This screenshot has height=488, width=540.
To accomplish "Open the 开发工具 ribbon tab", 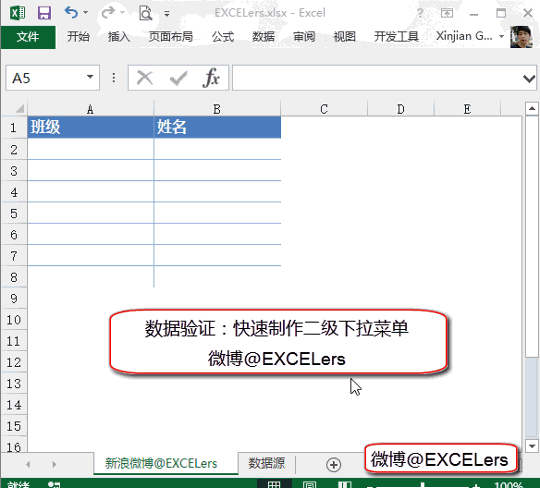I will click(x=396, y=37).
